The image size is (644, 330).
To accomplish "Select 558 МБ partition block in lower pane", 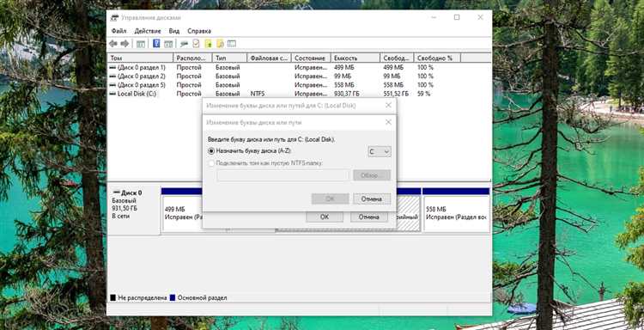I will (456, 213).
